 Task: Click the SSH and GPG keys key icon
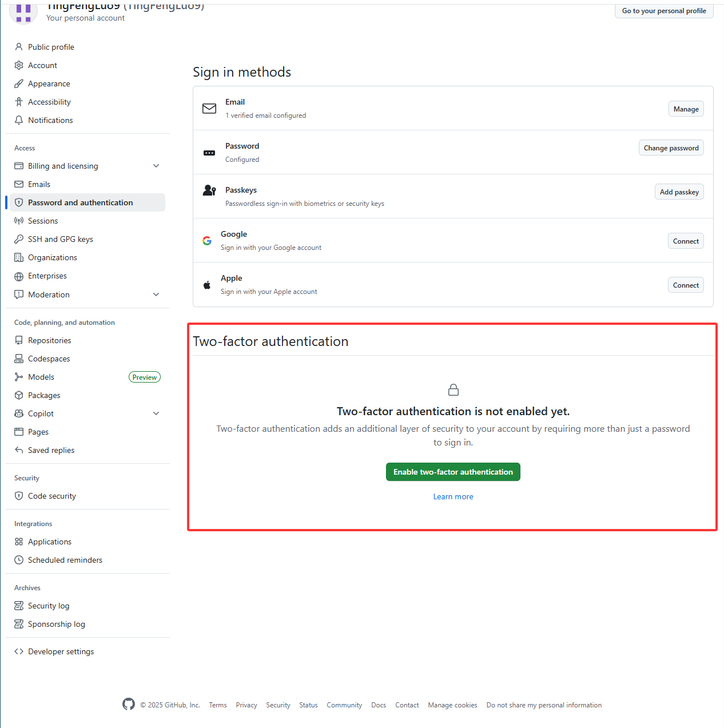[x=19, y=239]
